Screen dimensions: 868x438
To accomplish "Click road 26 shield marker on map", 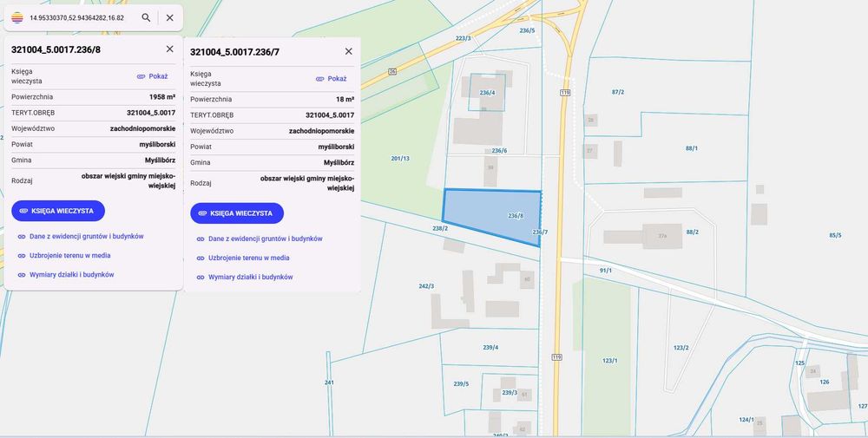I will tap(392, 71).
